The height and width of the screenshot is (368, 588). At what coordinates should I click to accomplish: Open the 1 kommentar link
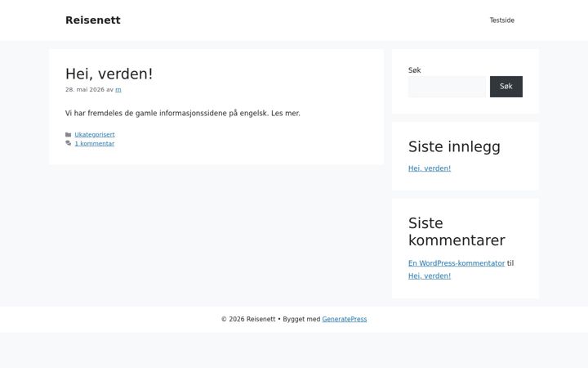click(x=95, y=143)
